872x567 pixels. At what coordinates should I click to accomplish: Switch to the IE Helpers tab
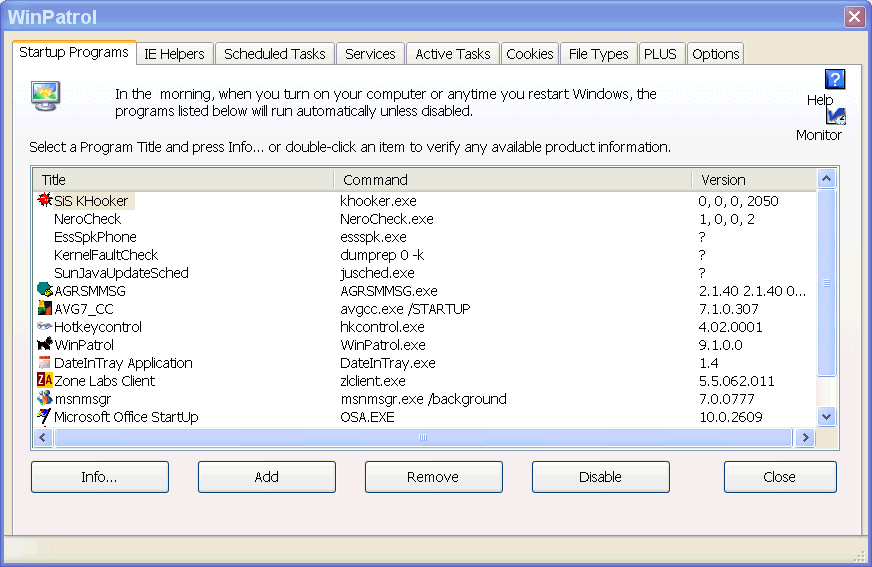click(x=174, y=54)
